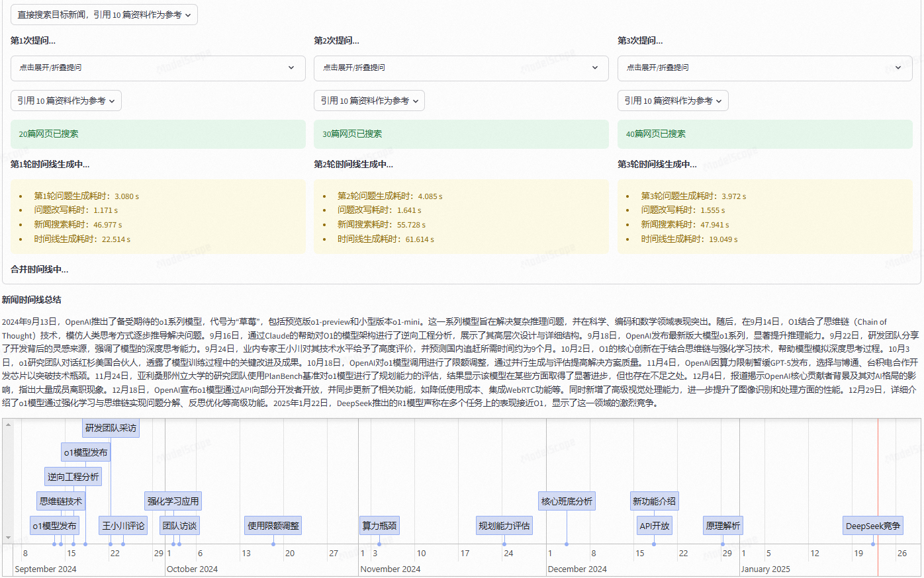
Task: Click the 问题改写耗时 1.641 s entry
Action: (379, 210)
